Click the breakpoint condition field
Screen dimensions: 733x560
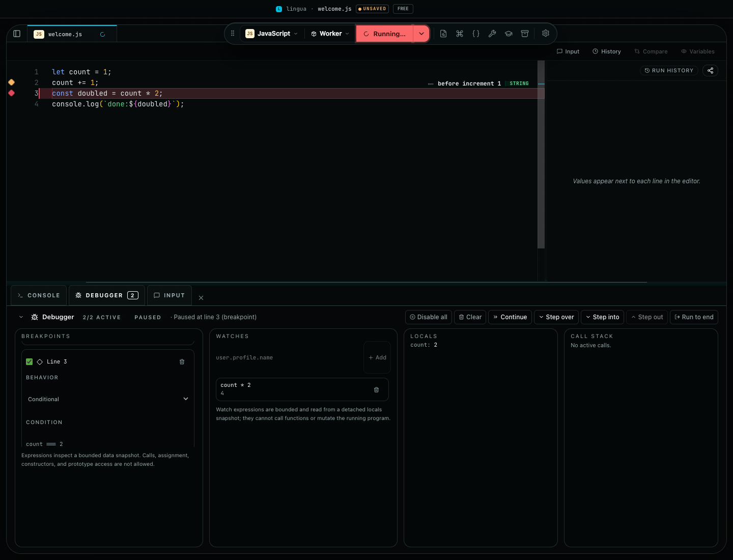click(x=108, y=444)
